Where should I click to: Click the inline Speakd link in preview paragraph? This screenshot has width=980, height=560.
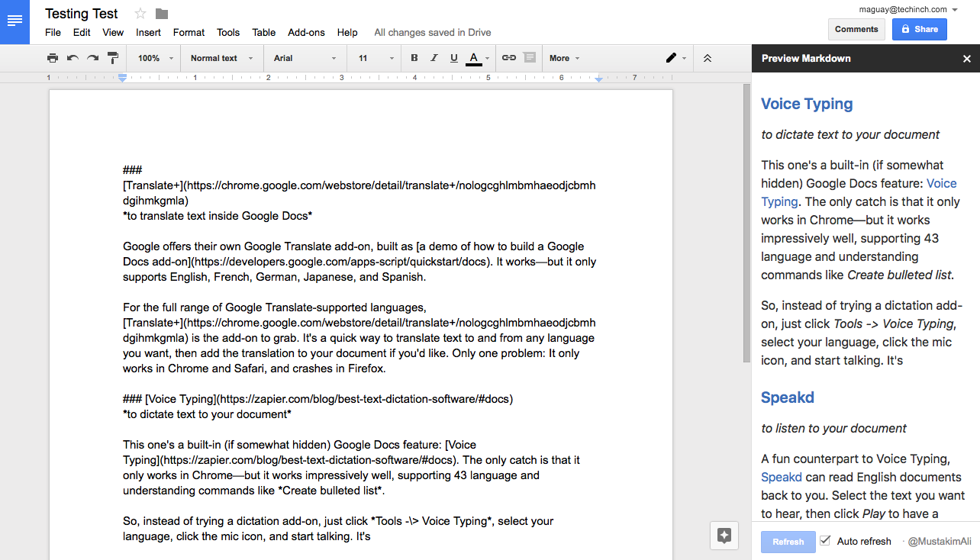782,477
